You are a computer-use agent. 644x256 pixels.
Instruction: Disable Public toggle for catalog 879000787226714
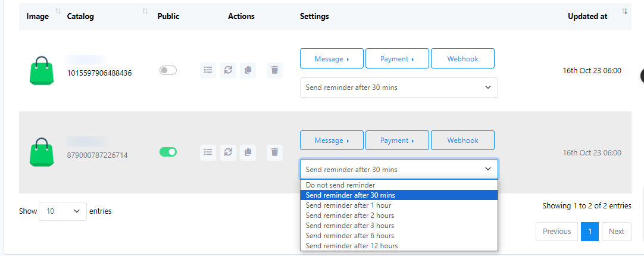168,152
